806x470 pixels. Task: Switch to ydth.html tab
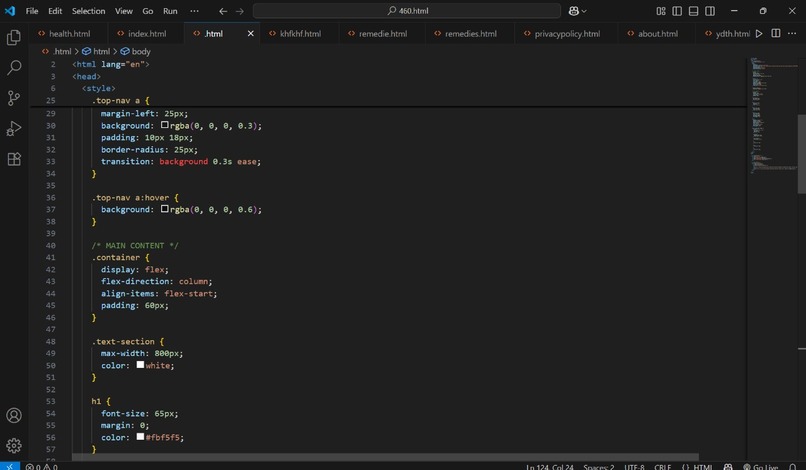pos(727,33)
